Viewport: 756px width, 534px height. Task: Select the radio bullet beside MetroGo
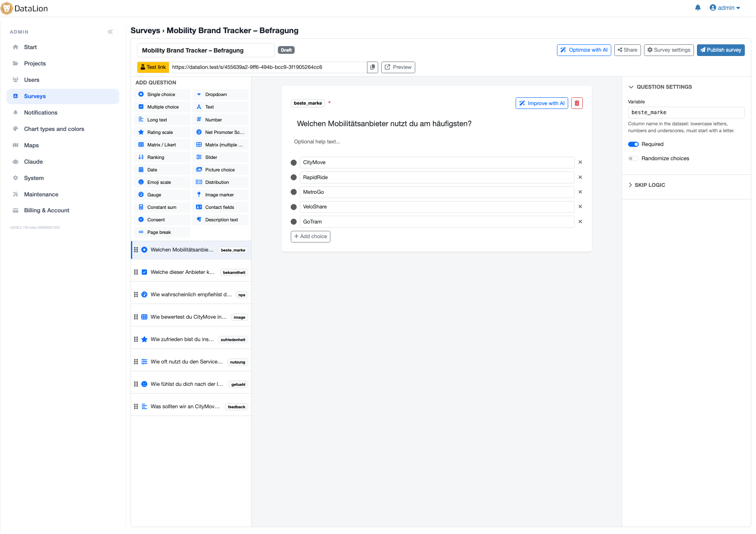(x=294, y=192)
